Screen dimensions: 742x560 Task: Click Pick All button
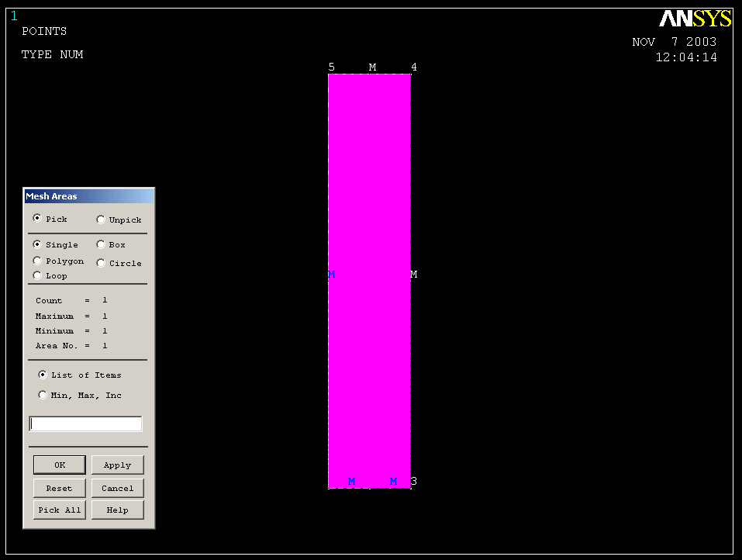(60, 510)
